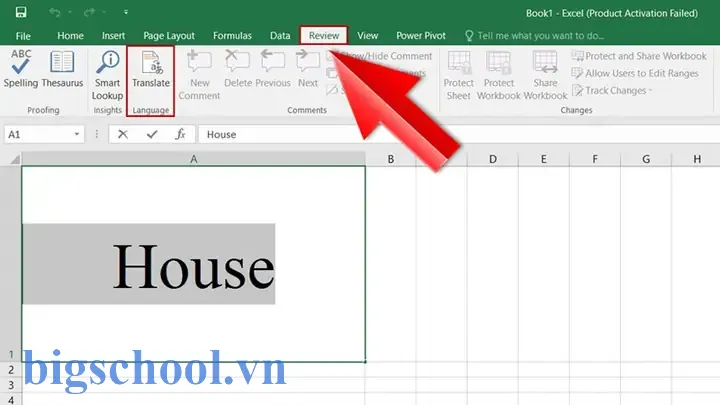Select column D header
Screen dimensions: 720x405
point(493,159)
